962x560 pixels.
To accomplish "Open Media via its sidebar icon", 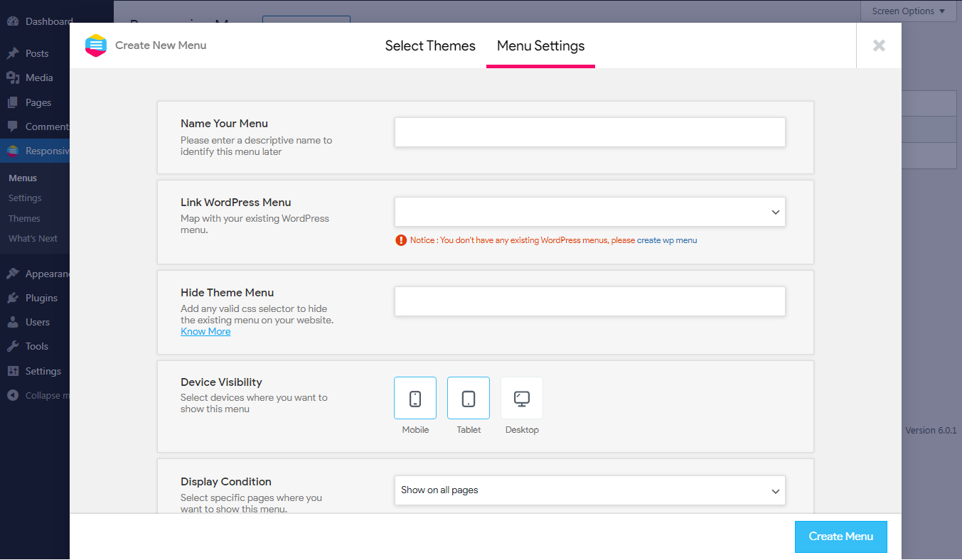I will point(13,77).
